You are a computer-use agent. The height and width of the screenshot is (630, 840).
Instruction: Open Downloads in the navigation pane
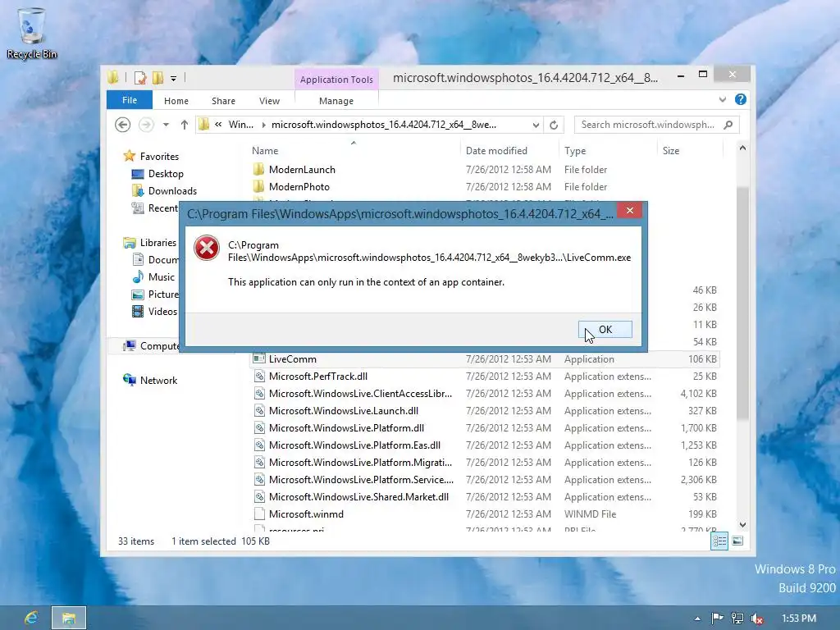(x=172, y=190)
